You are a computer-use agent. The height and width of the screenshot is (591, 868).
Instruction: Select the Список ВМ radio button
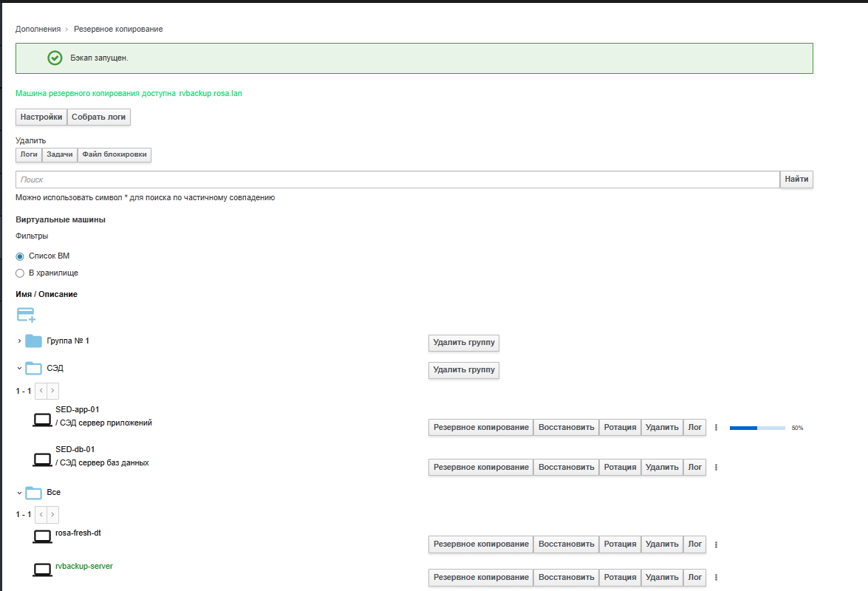[20, 256]
